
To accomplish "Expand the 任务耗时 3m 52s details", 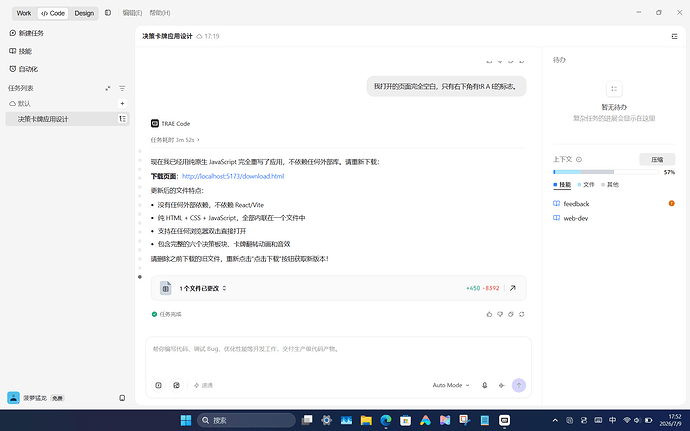I will [x=175, y=140].
